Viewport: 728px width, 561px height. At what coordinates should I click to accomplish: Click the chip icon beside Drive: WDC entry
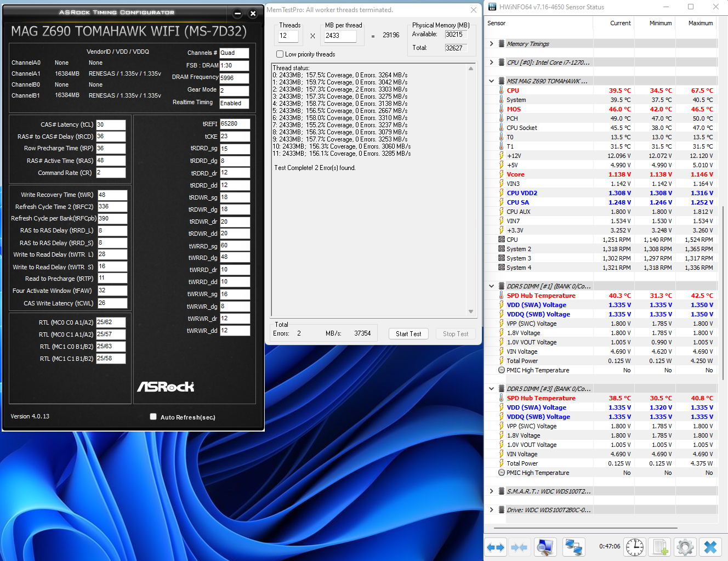coord(501,510)
